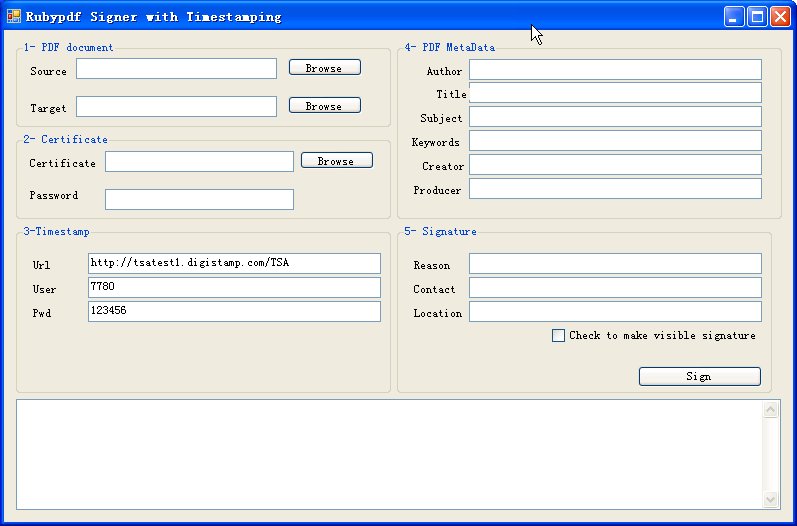Viewport: 797px width, 526px height.
Task: Minimize the Rubypdf Signer window
Action: 733,16
